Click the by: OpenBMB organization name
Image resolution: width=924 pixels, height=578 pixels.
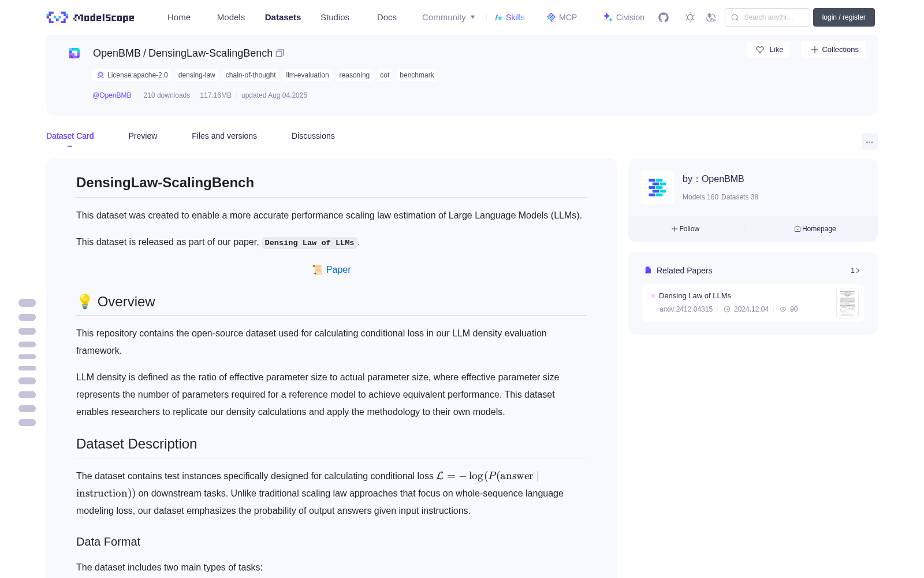[713, 179]
